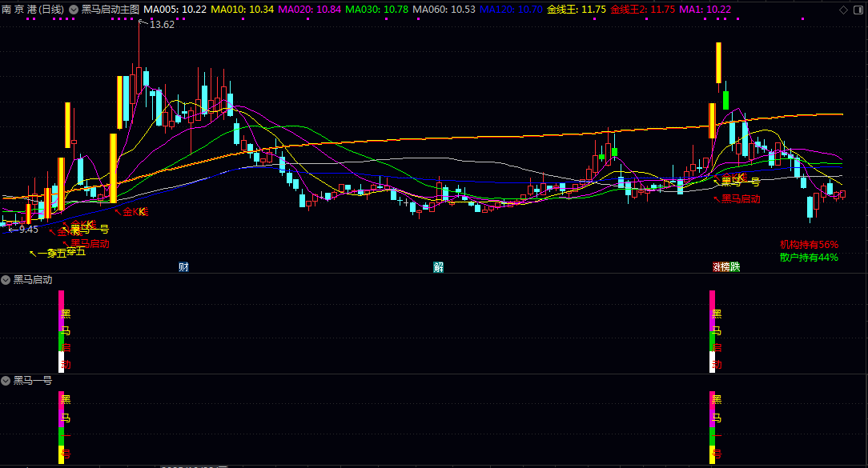Click the diamond icon in top-right corner
Screen dimensions: 868x468
(844, 10)
